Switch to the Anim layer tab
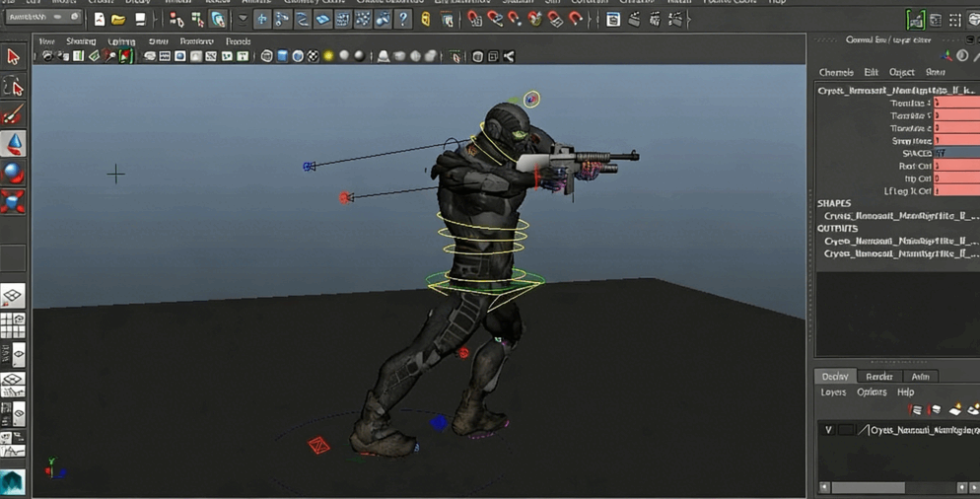 pos(920,377)
